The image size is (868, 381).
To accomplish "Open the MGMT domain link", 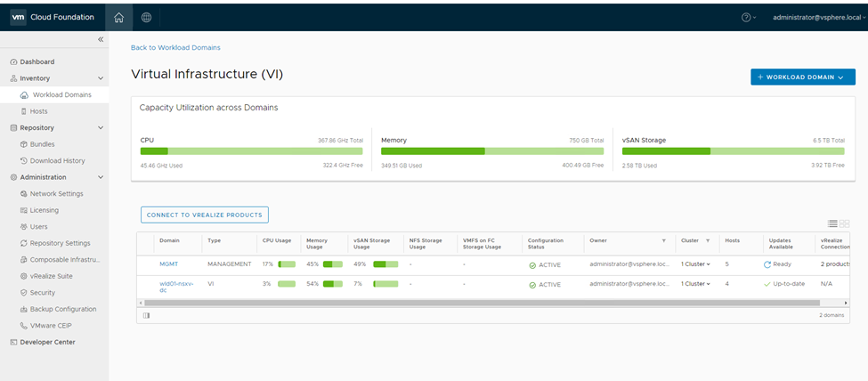I will click(169, 264).
